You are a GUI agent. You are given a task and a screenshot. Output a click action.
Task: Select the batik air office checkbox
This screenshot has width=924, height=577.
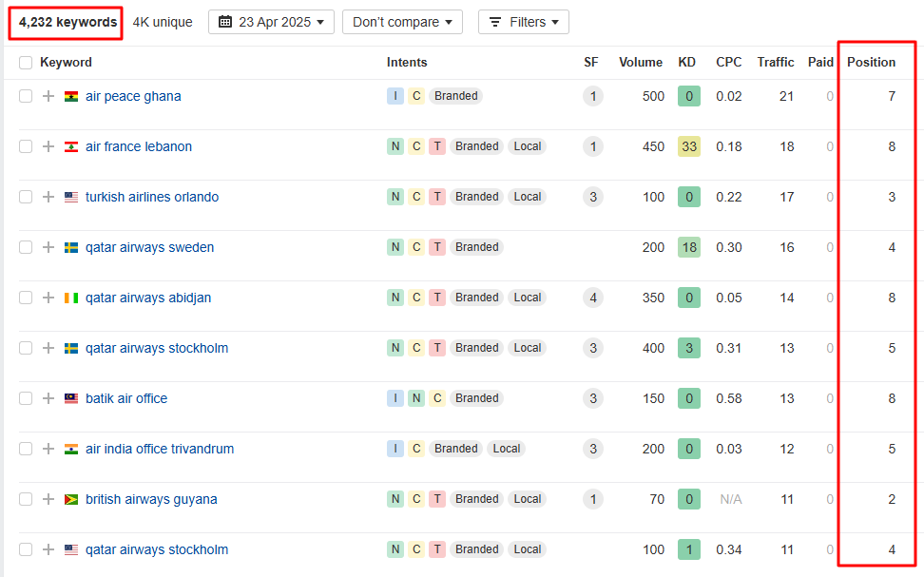26,398
